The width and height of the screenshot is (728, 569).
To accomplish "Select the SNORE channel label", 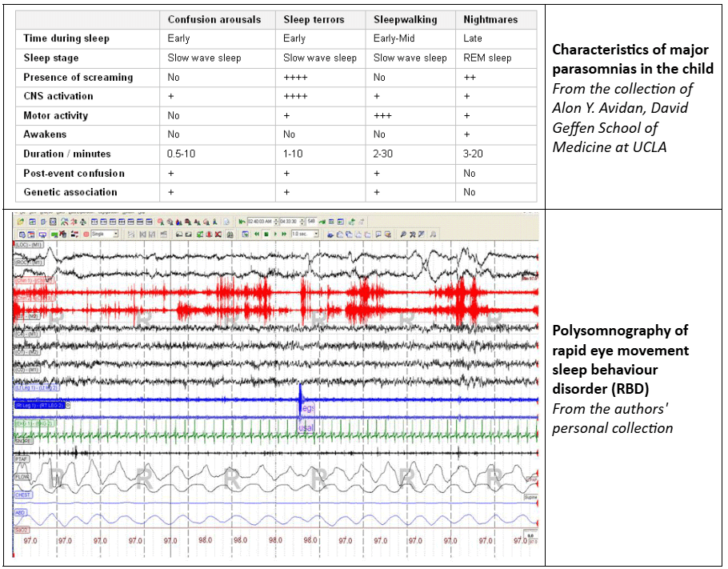I will (22, 441).
